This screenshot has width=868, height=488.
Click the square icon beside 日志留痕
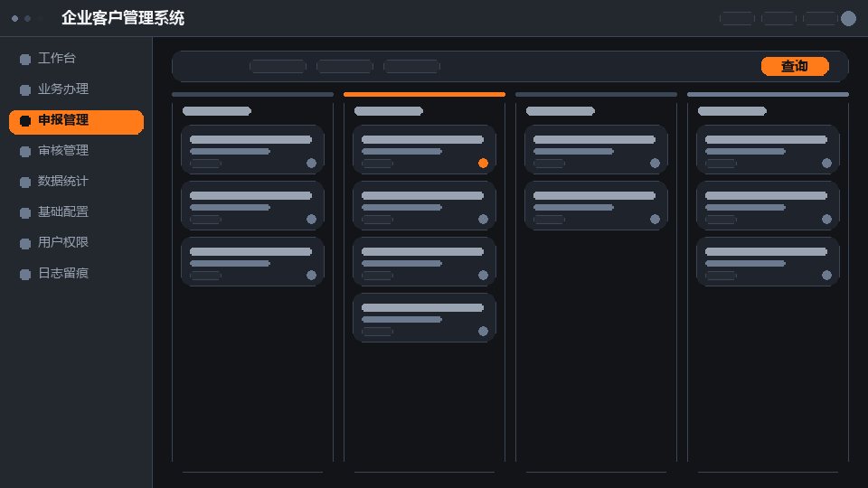pos(25,274)
